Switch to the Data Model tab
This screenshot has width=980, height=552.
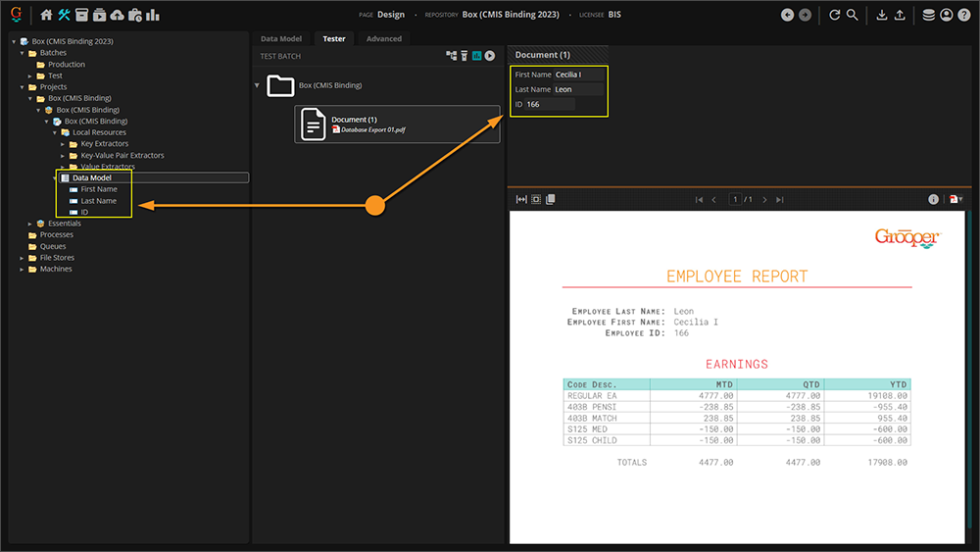(x=280, y=39)
